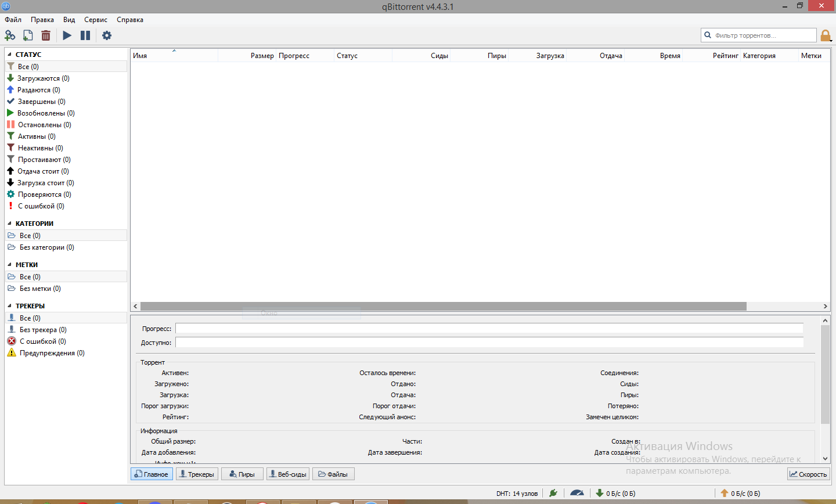
Task: Toggle the connection status plug icon
Action: tap(553, 493)
